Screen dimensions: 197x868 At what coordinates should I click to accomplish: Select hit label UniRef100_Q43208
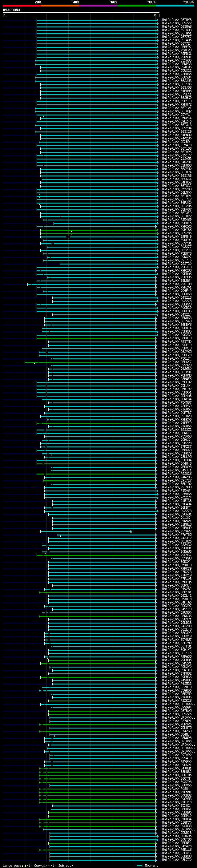(177, 626)
